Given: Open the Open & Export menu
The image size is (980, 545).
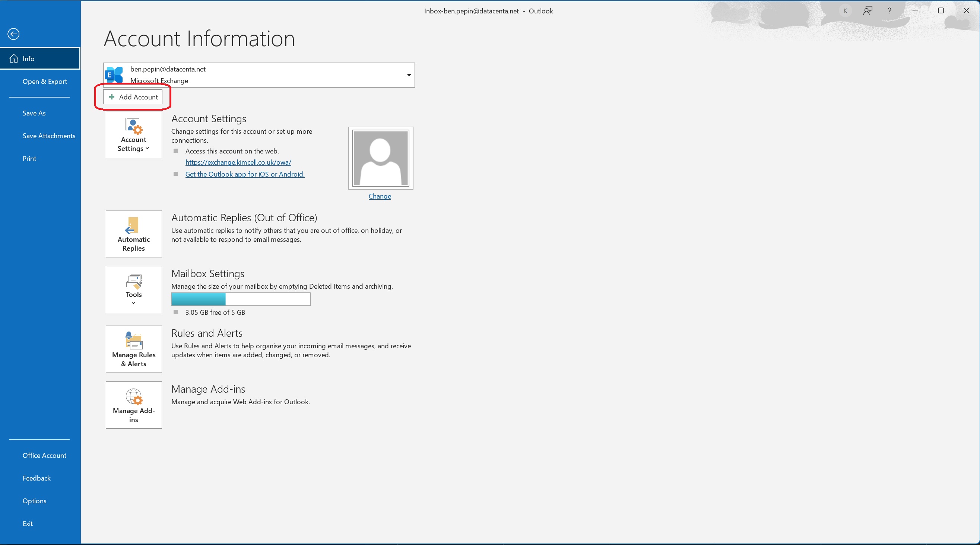Looking at the screenshot, I should coord(44,82).
